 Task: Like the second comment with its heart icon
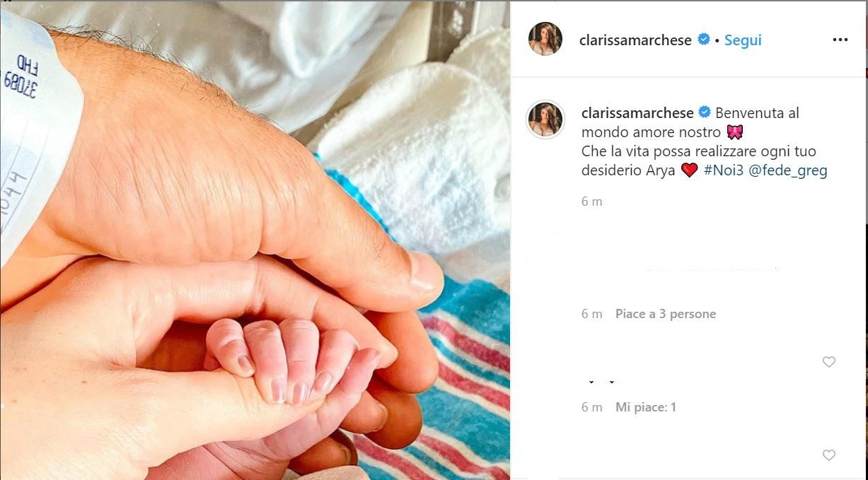829,455
